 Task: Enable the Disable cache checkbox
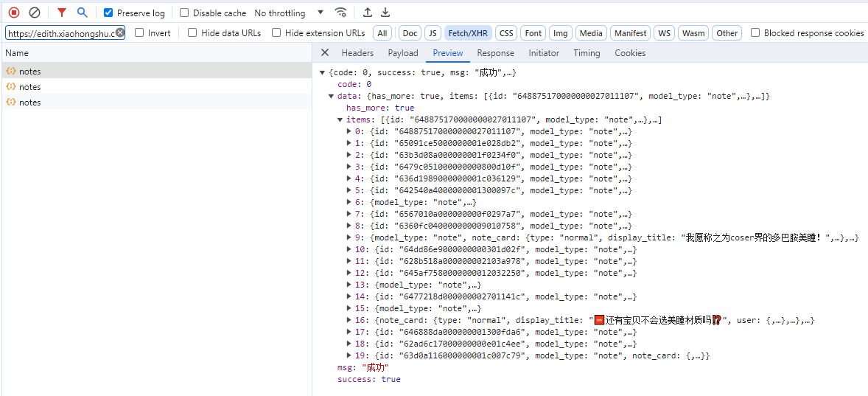[x=184, y=13]
